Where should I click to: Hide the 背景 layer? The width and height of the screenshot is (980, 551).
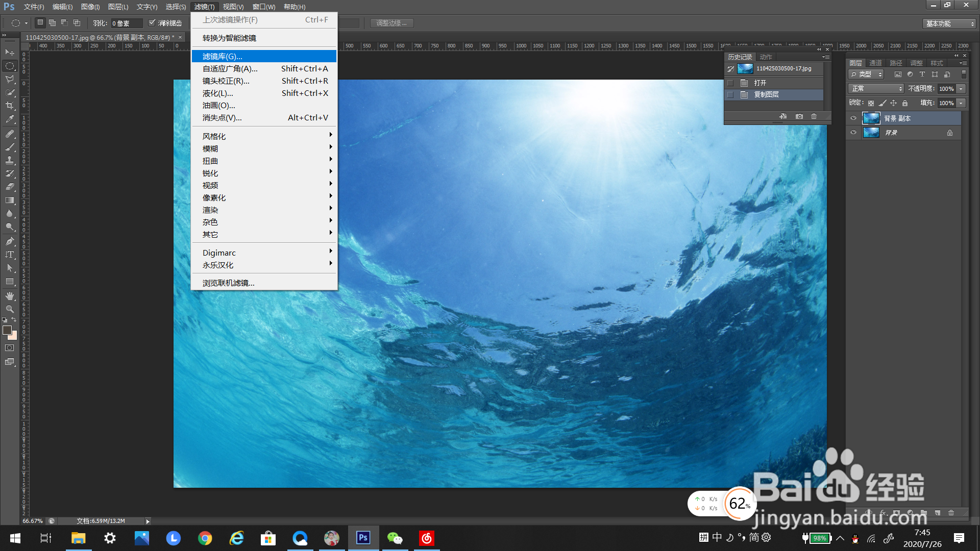[853, 132]
